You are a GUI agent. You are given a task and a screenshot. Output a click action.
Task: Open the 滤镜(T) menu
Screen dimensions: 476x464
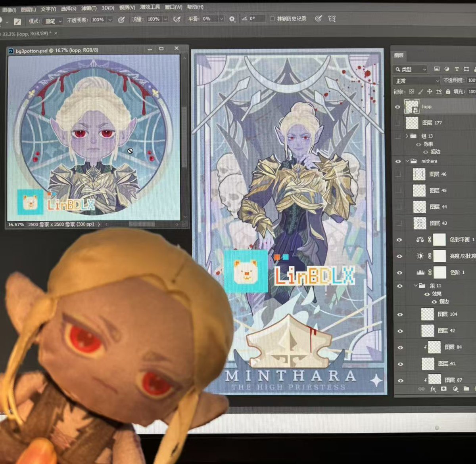89,8
